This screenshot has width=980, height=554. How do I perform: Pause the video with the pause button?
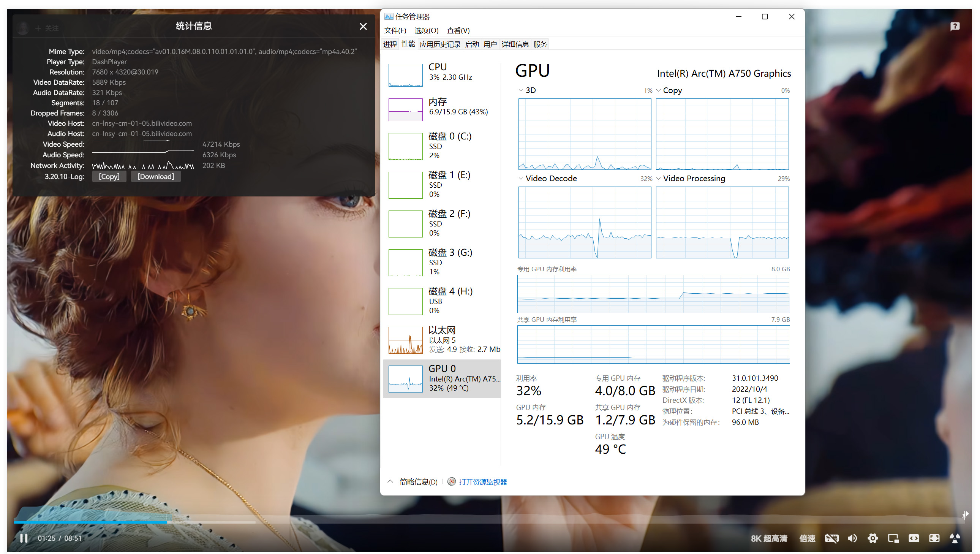click(24, 538)
